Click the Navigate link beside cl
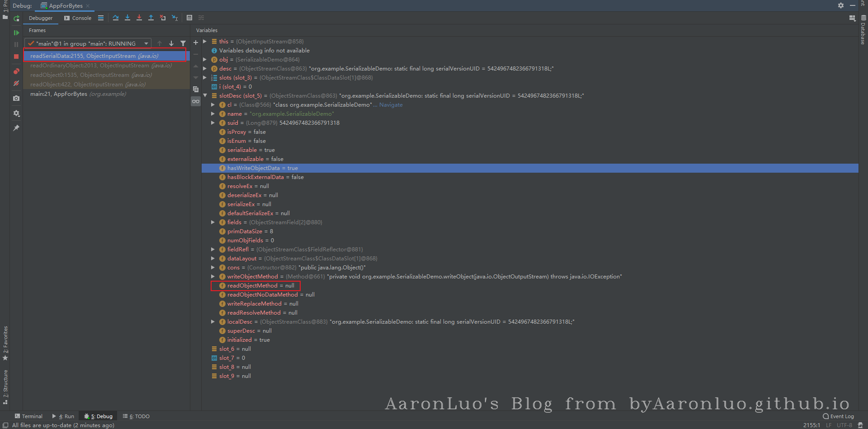 coord(391,105)
